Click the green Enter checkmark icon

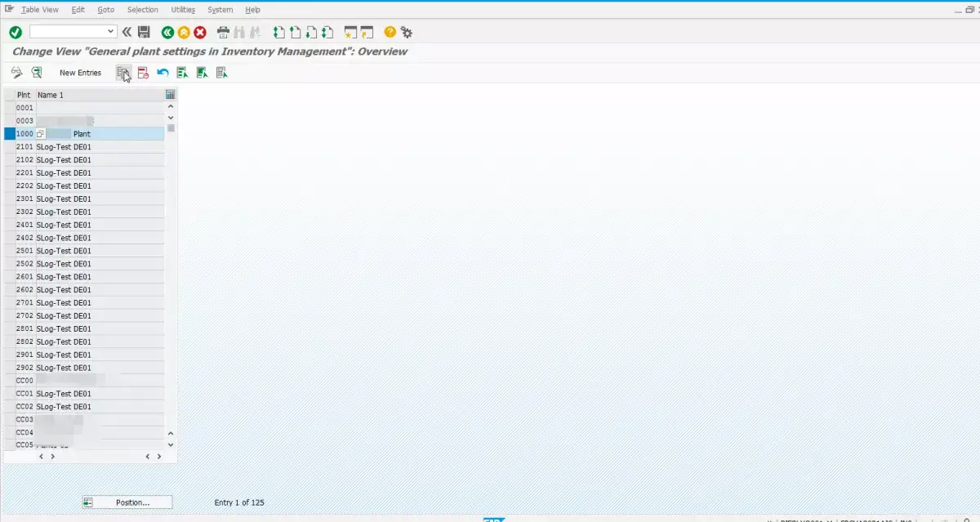(16, 32)
